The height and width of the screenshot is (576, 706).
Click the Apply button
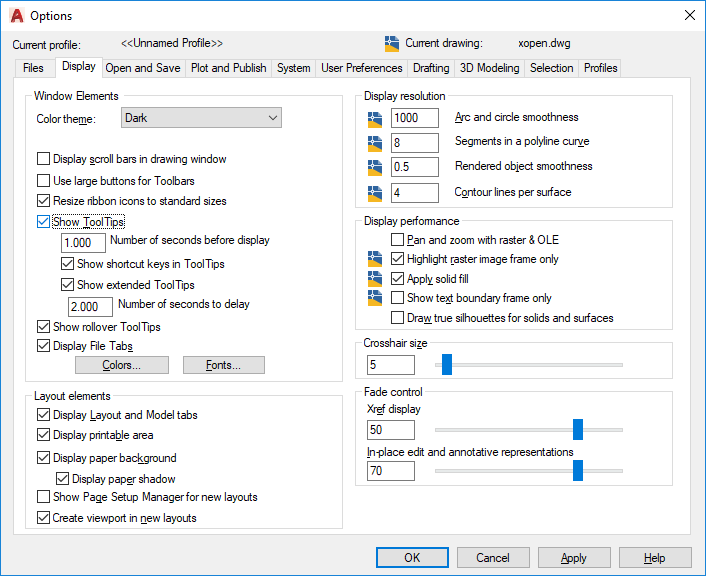[x=574, y=558]
